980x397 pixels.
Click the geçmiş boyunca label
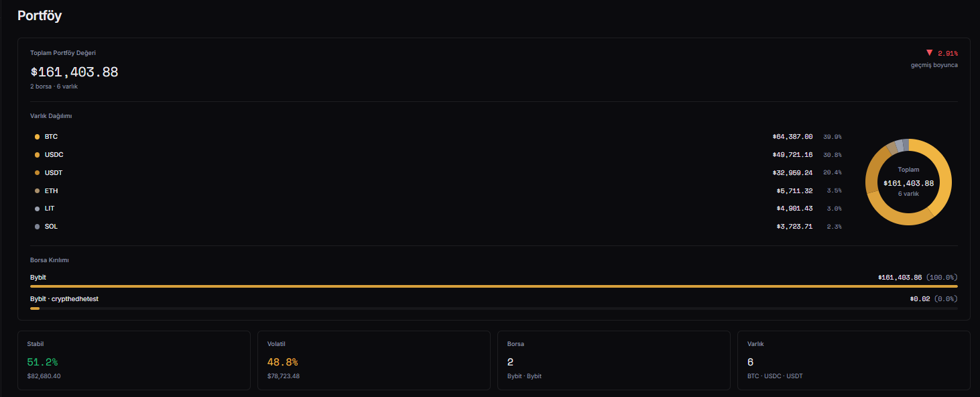pos(934,65)
